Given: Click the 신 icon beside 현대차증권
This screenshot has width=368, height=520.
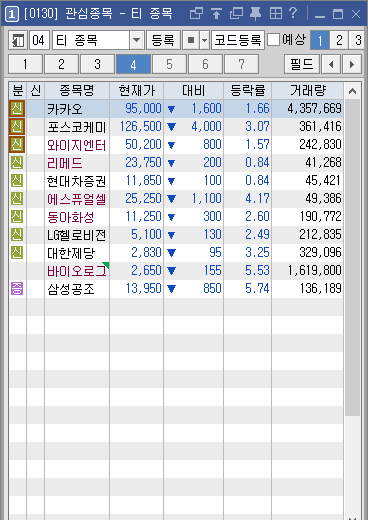Looking at the screenshot, I should click(17, 181).
